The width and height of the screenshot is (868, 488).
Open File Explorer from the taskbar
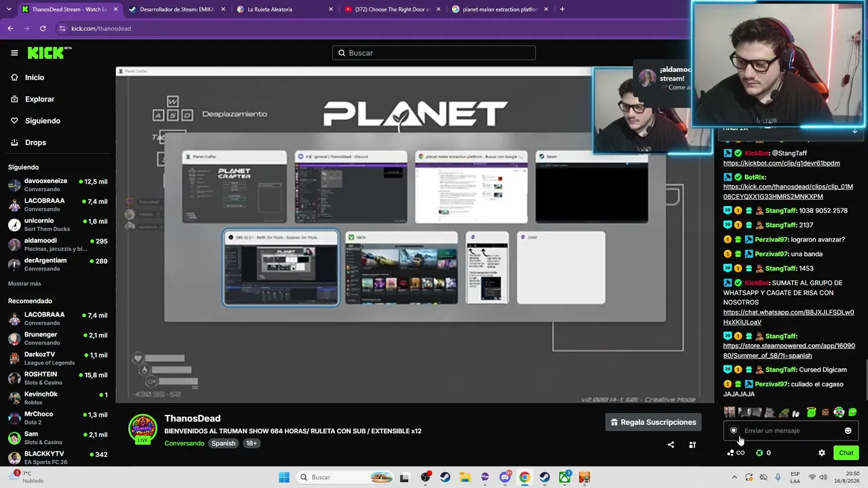(465, 477)
